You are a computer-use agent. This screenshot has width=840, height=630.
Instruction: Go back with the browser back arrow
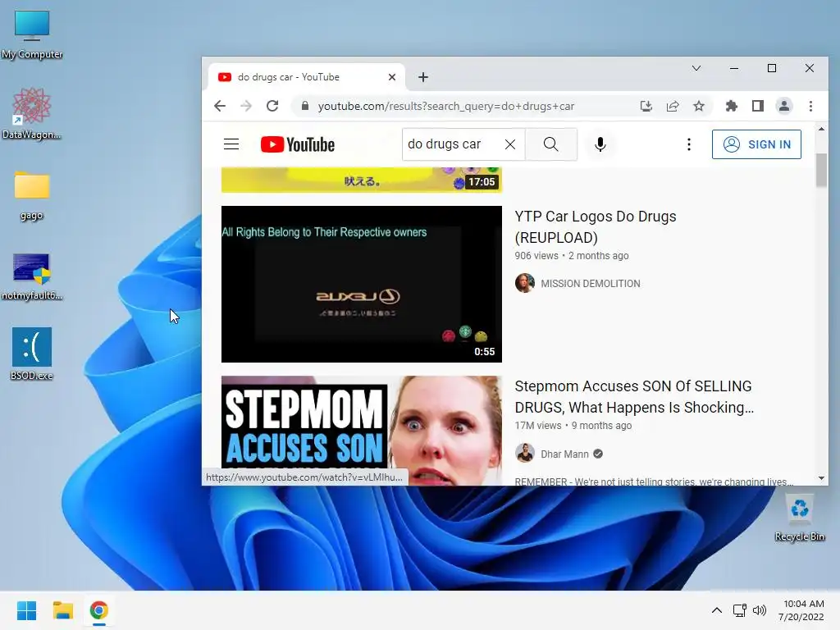click(x=220, y=106)
